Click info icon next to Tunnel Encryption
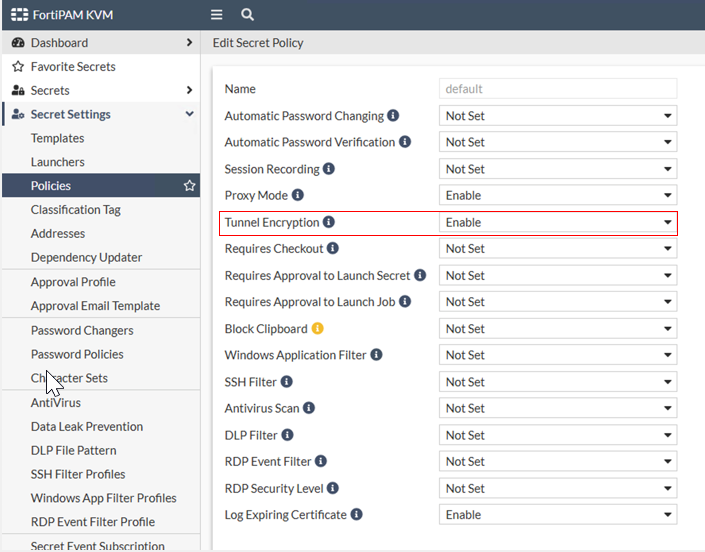Screen dimensions: 705x552 click(x=329, y=222)
